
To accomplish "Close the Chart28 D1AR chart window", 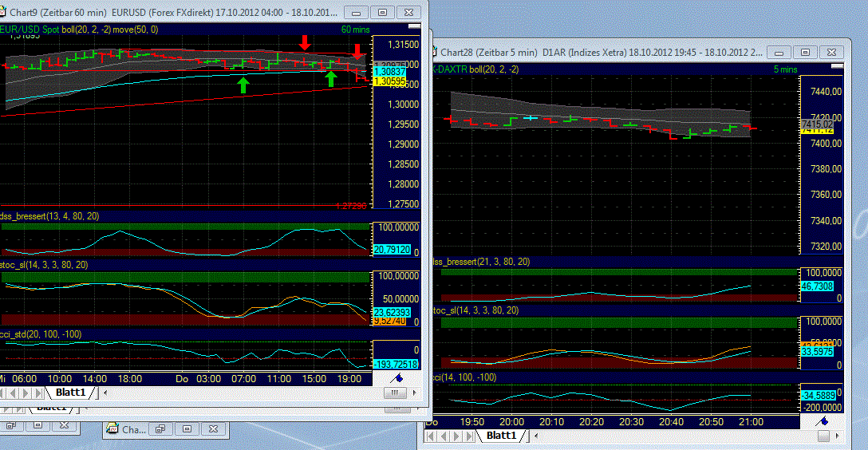I will tap(831, 53).
